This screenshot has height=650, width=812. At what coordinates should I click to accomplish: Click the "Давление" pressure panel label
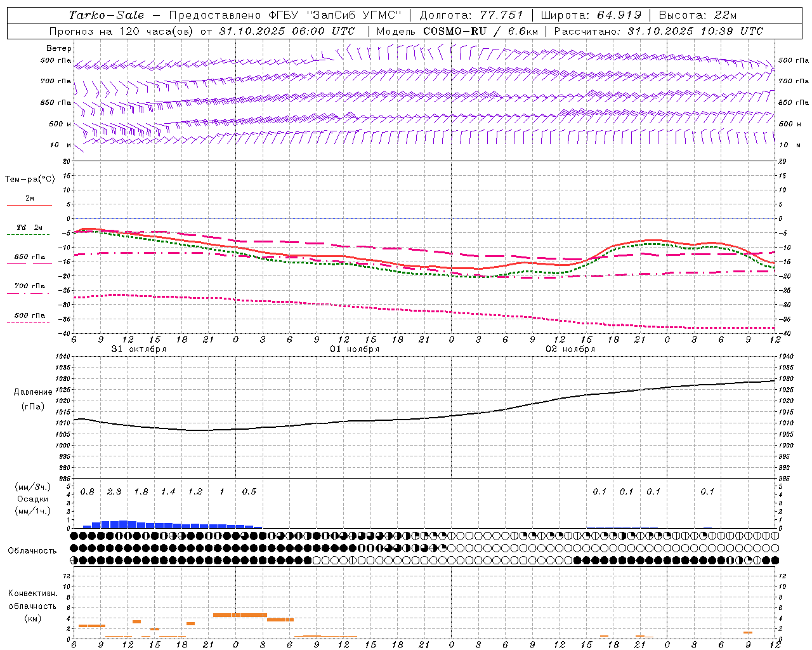[33, 392]
